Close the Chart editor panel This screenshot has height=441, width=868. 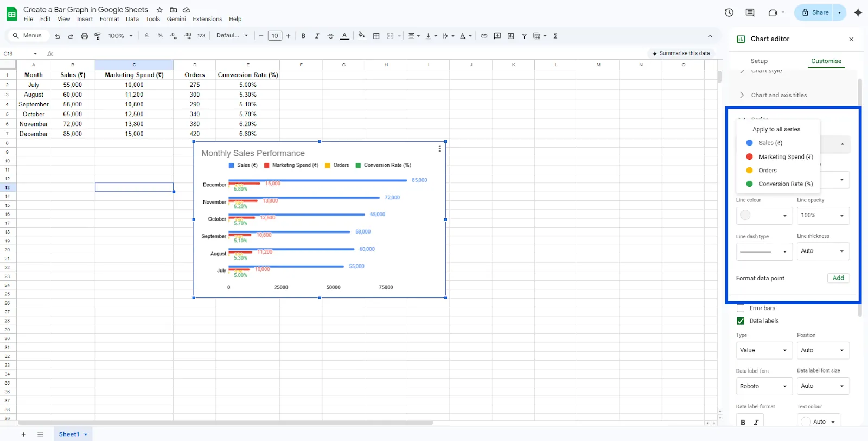tap(851, 39)
